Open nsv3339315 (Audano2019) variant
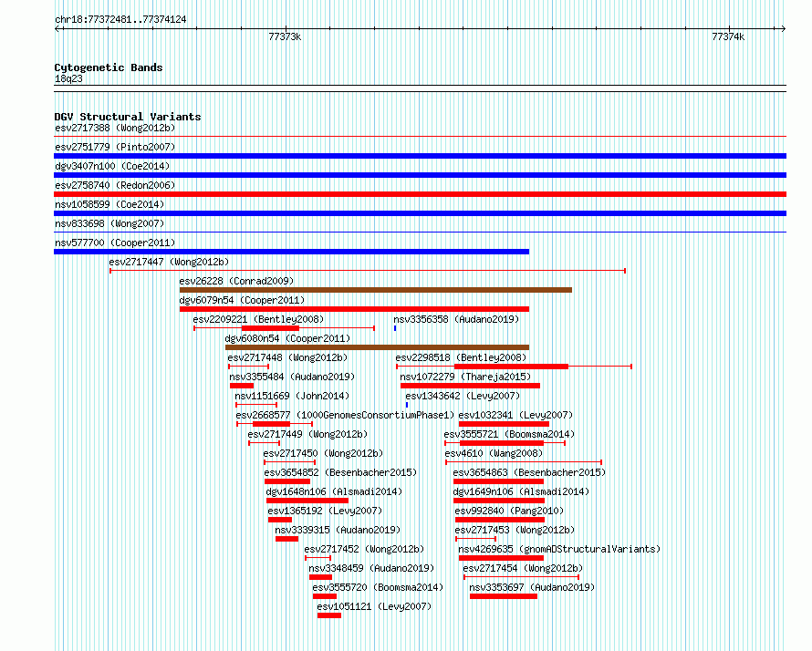The height and width of the screenshot is (651, 812). (x=338, y=530)
